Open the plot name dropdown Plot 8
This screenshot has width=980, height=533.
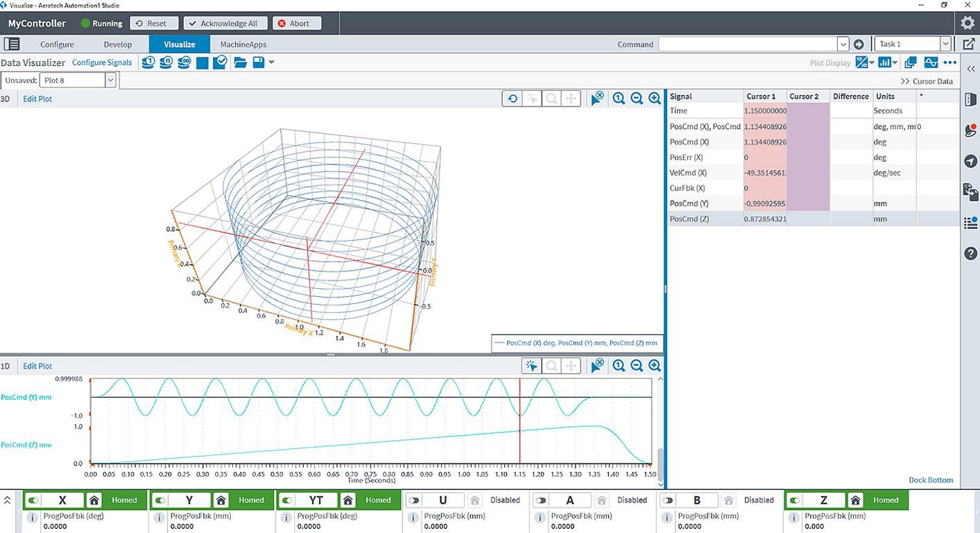pyautogui.click(x=110, y=81)
